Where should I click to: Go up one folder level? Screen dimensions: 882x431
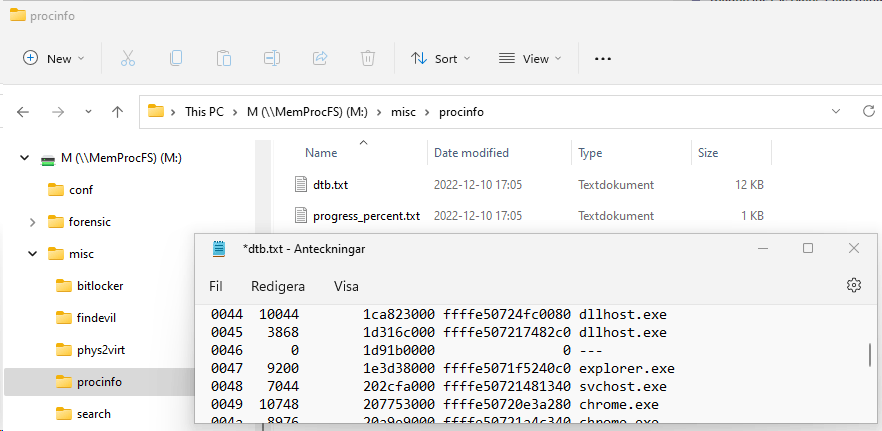tap(117, 112)
